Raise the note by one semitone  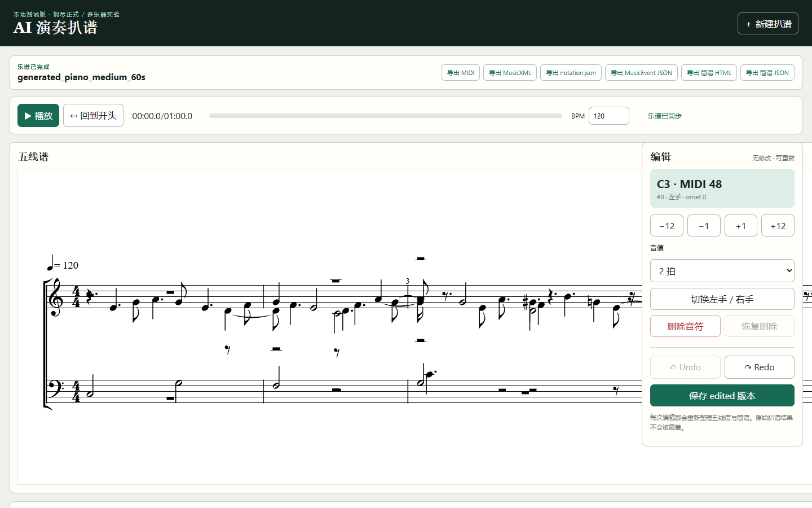pos(741,226)
